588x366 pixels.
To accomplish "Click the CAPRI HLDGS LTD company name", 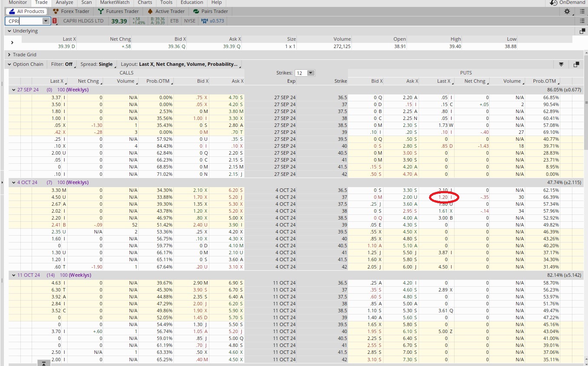I will click(84, 21).
